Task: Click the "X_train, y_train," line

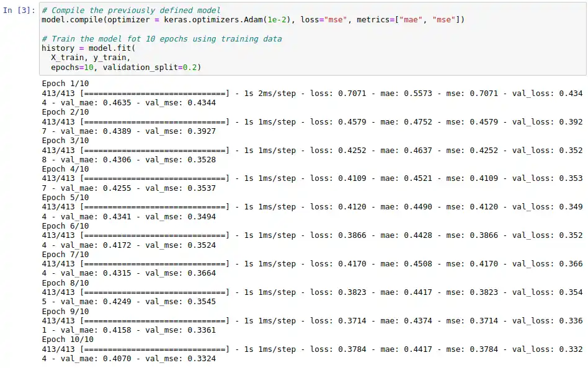Action: pos(91,58)
